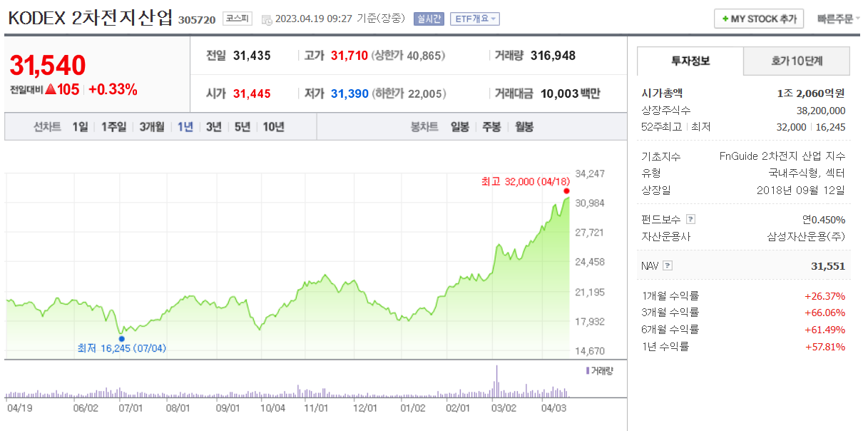Click the KODEX 2차전지산업 title
The height and width of the screenshot is (431, 868).
tap(91, 18)
